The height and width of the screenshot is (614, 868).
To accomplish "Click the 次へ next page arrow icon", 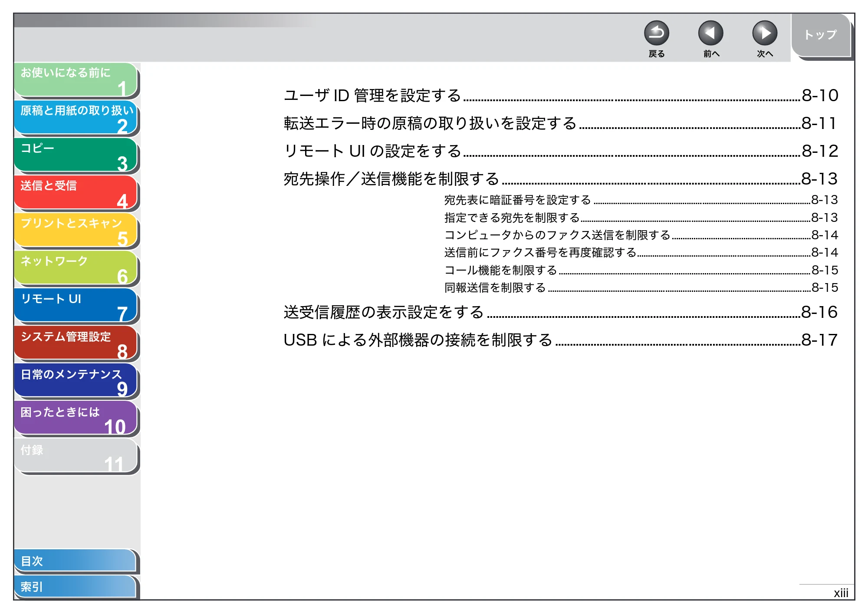I will pyautogui.click(x=764, y=33).
